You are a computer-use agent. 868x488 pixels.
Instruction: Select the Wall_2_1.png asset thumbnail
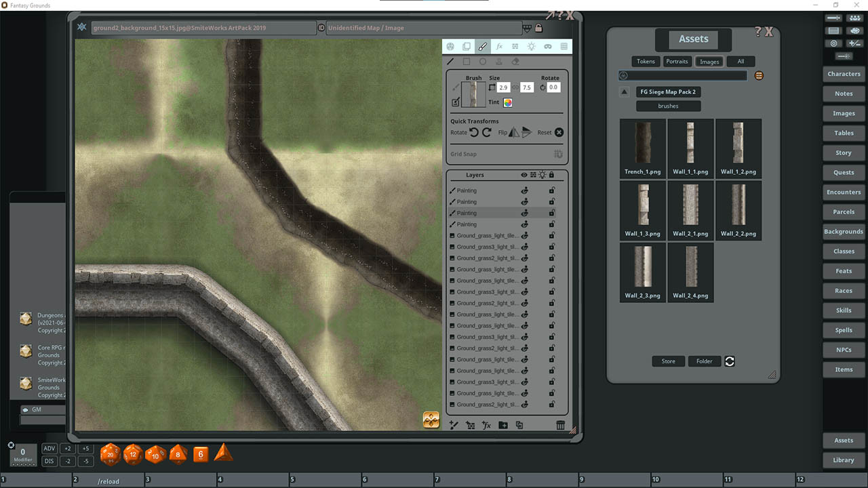690,203
